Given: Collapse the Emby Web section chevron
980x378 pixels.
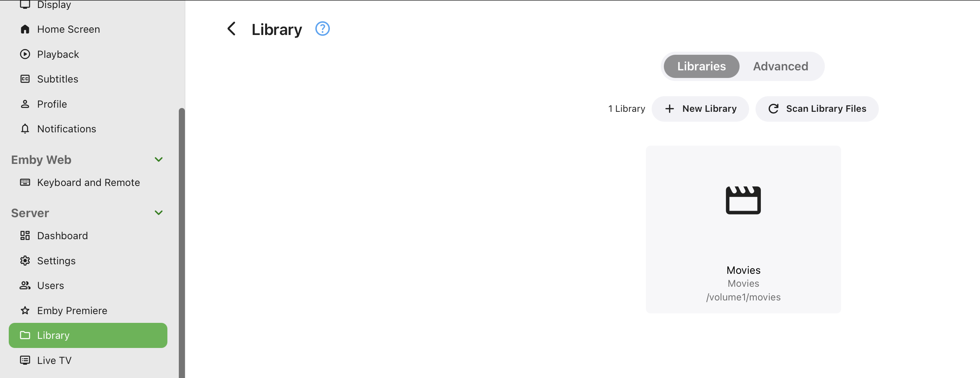Looking at the screenshot, I should click(159, 160).
